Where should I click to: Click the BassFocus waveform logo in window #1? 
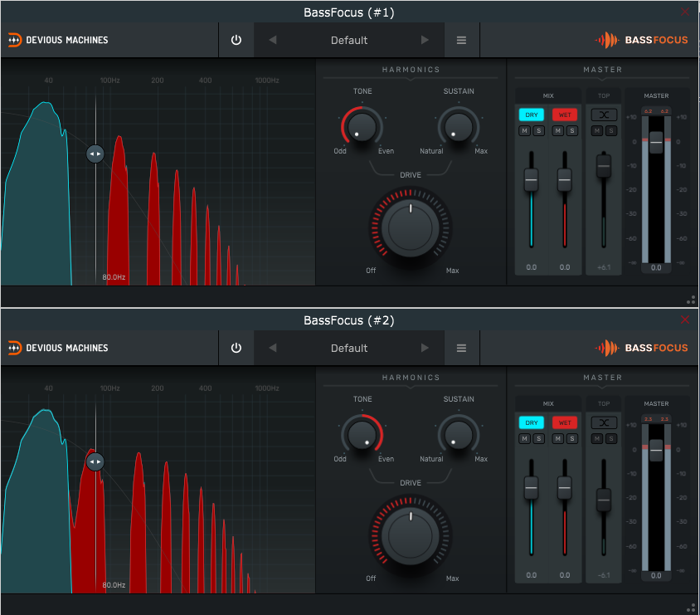[607, 40]
